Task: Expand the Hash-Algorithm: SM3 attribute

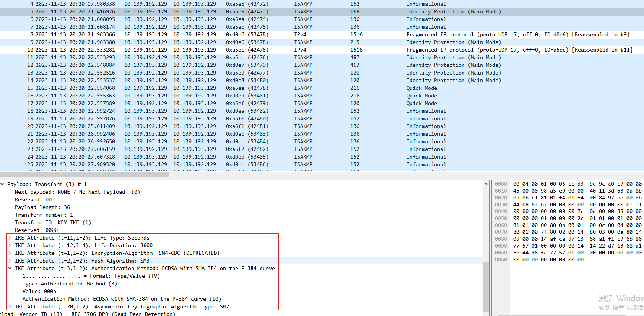Action: click(x=10, y=261)
